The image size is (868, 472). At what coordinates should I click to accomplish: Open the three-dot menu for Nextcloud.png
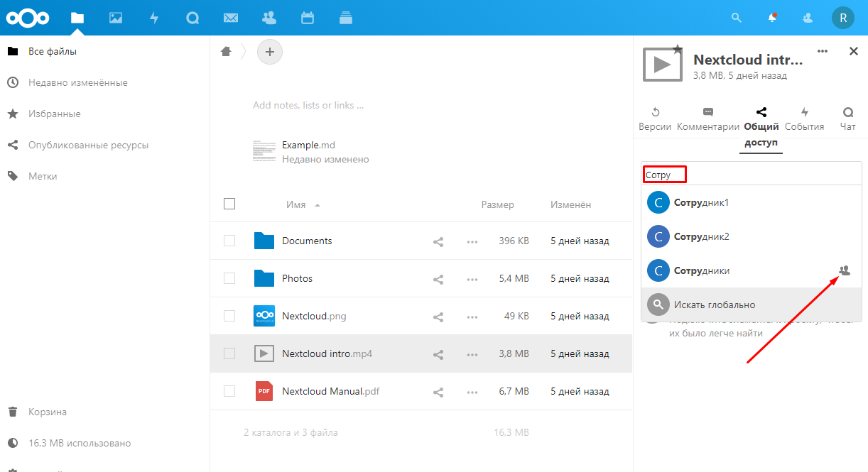(472, 317)
